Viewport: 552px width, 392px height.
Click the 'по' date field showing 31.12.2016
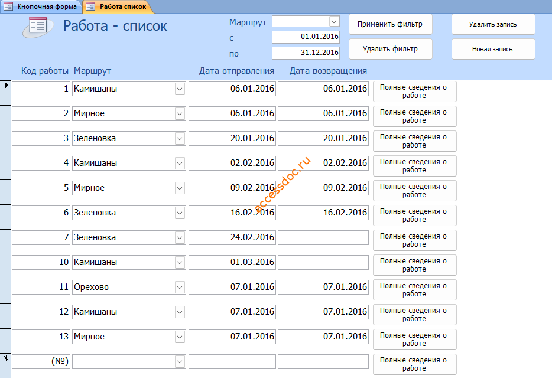306,53
